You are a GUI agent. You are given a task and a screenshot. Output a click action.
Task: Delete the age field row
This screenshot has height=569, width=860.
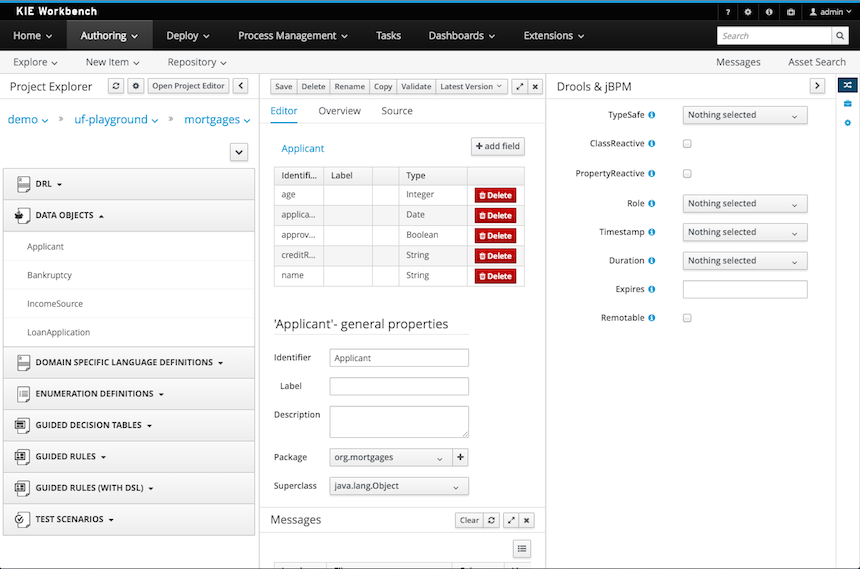pos(495,195)
